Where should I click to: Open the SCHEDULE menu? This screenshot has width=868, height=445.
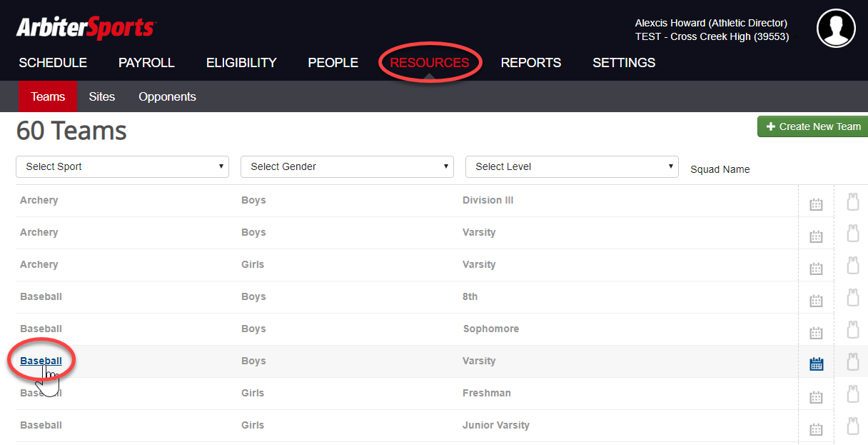point(53,63)
